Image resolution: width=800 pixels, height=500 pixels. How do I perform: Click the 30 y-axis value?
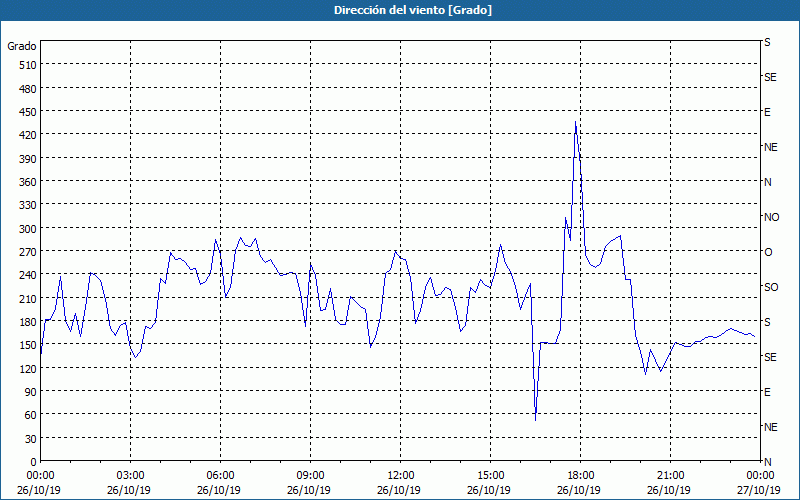[x=31, y=439]
